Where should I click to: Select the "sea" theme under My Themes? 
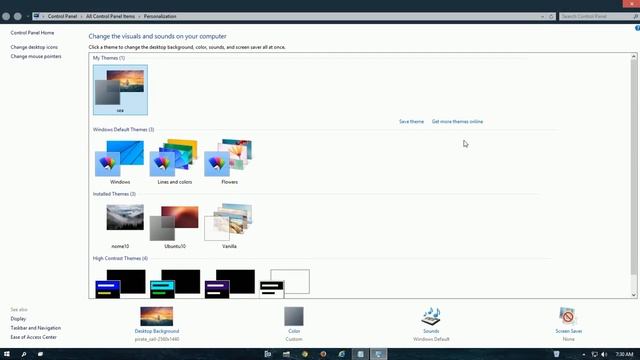pyautogui.click(x=120, y=90)
